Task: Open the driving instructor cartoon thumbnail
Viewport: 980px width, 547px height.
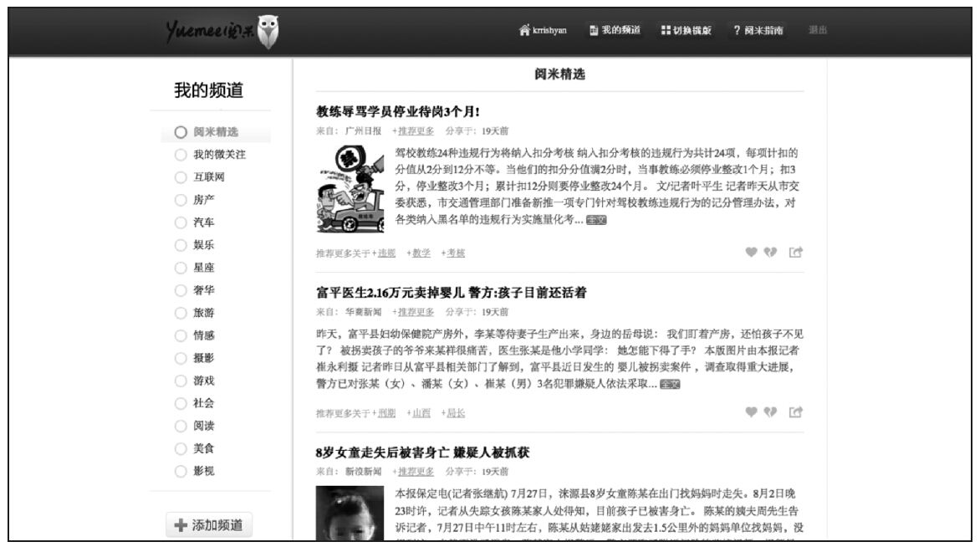Action: (350, 189)
